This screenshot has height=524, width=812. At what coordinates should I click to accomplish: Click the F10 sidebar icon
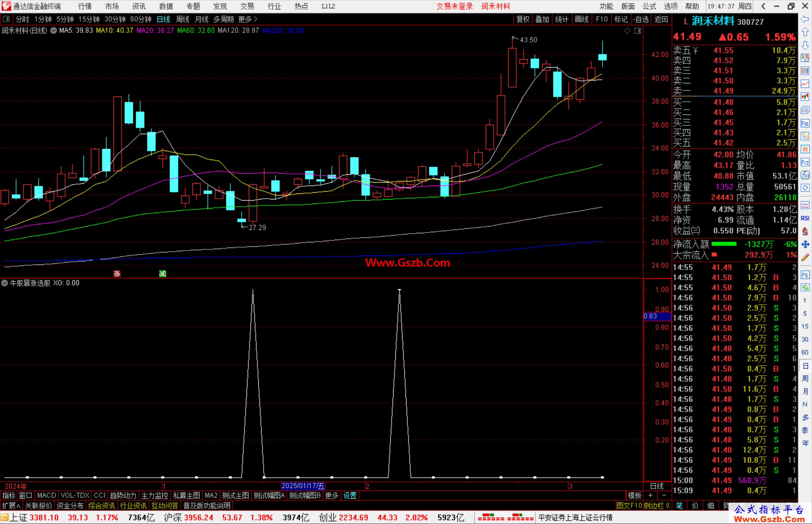click(805, 123)
